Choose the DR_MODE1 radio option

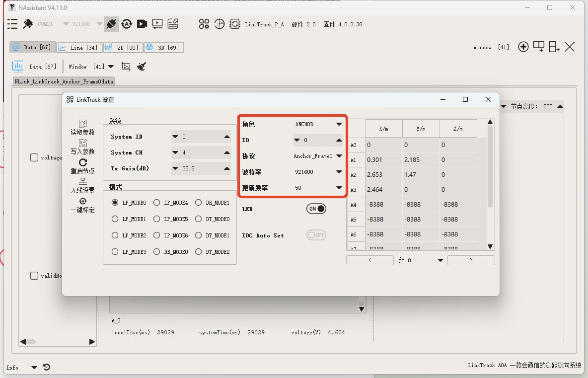pos(199,203)
